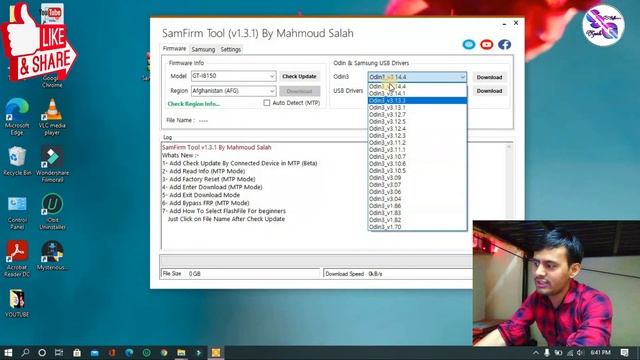640x360 pixels.
Task: Choose Odin3_v1.82 from the list
Action: tap(417, 220)
